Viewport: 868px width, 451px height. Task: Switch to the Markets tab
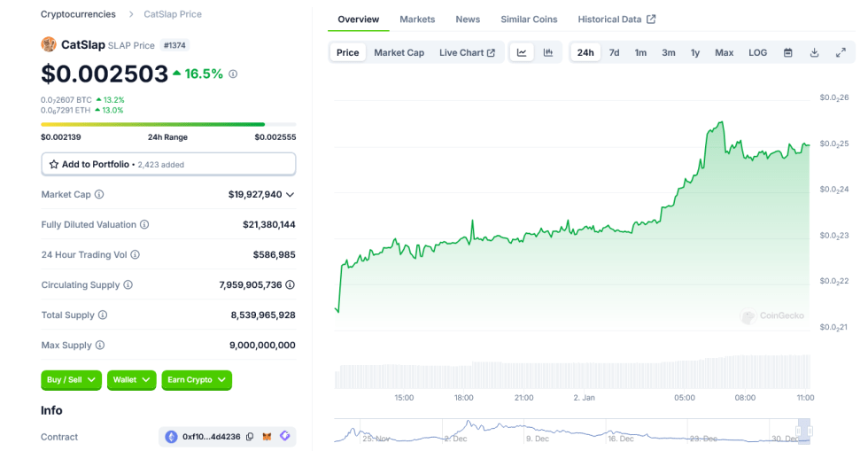[x=417, y=19]
